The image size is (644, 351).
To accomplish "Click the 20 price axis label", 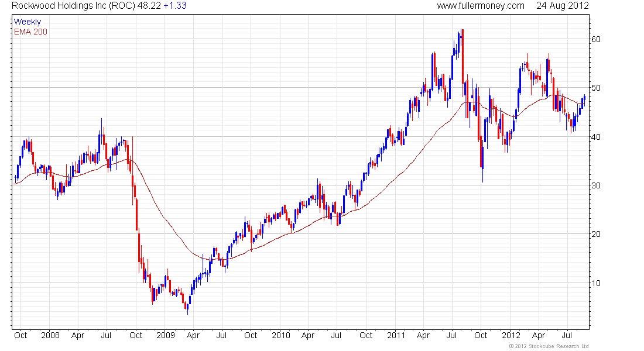I will coord(595,234).
